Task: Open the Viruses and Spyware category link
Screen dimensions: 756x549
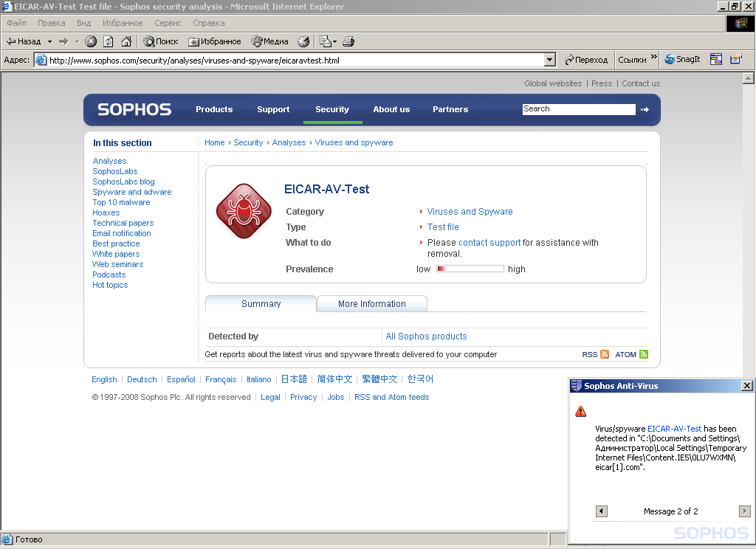Action: coord(470,212)
